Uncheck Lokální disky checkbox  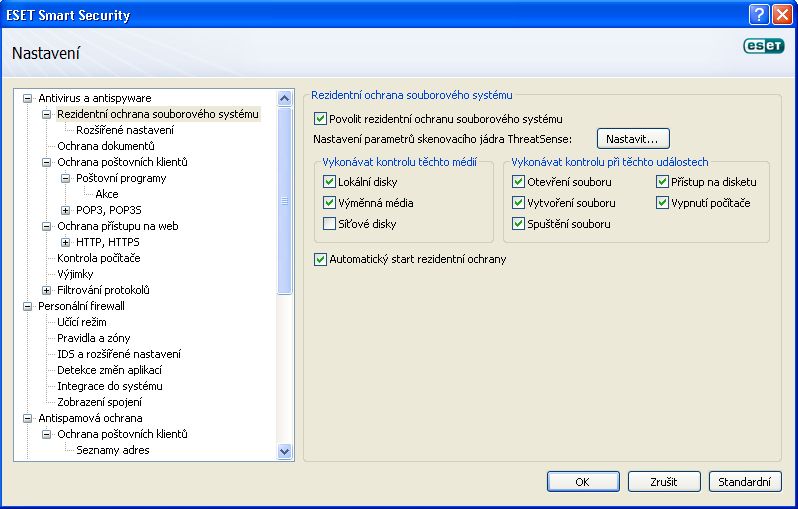329,182
